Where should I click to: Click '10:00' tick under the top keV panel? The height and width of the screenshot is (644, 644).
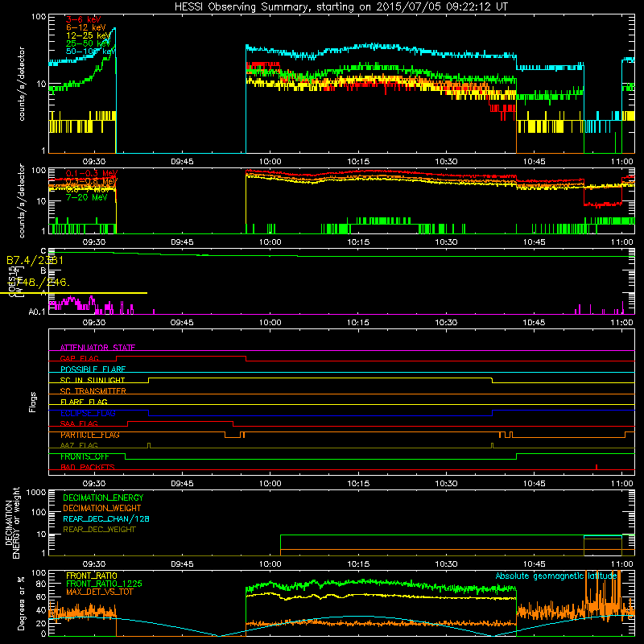(x=270, y=162)
